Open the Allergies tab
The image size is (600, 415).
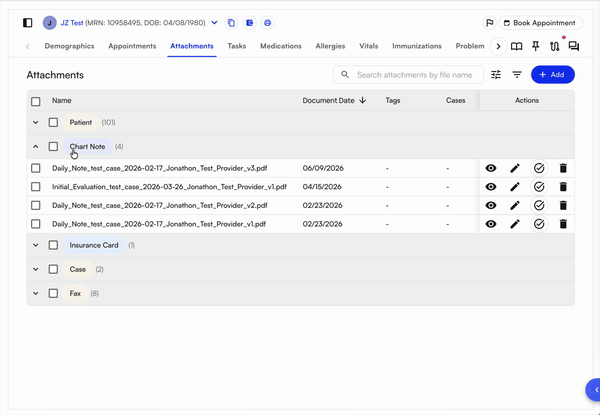[330, 46]
